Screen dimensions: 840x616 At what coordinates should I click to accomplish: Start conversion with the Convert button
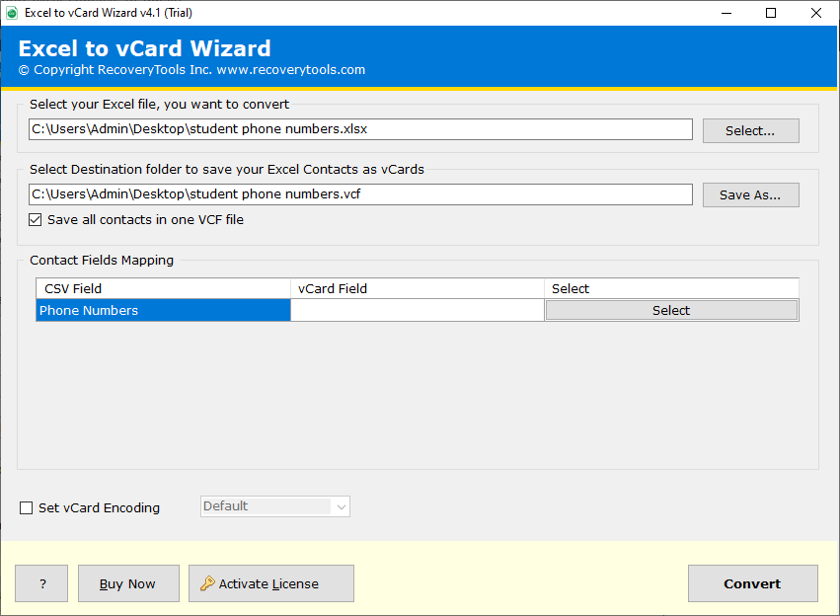pyautogui.click(x=753, y=583)
